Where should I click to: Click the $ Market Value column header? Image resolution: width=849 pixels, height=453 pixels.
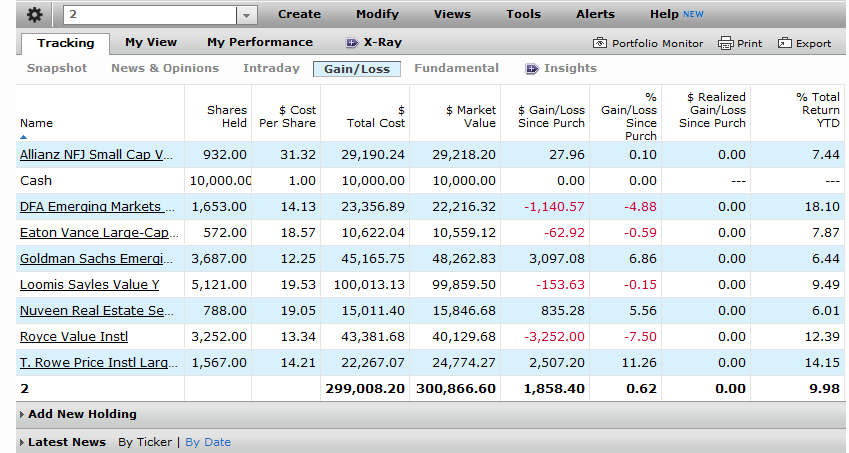tap(471, 116)
